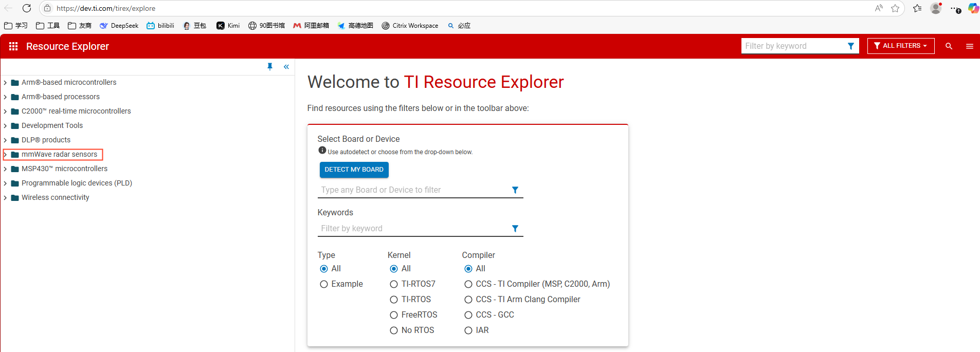
Task: Open the 高德地图 bookmark
Action: (x=355, y=26)
